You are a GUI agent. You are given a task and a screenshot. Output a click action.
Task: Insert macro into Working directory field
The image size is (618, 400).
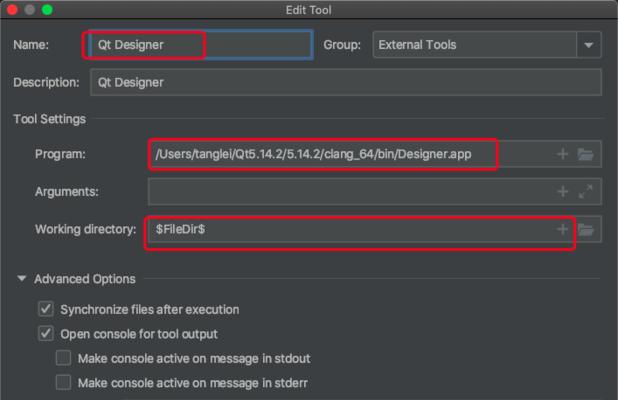562,229
